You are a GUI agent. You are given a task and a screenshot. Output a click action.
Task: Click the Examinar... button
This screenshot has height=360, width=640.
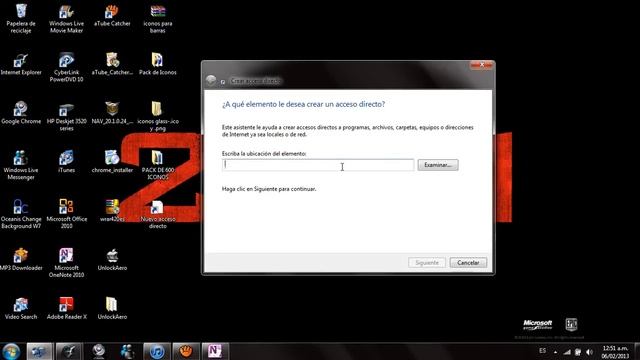click(x=438, y=165)
